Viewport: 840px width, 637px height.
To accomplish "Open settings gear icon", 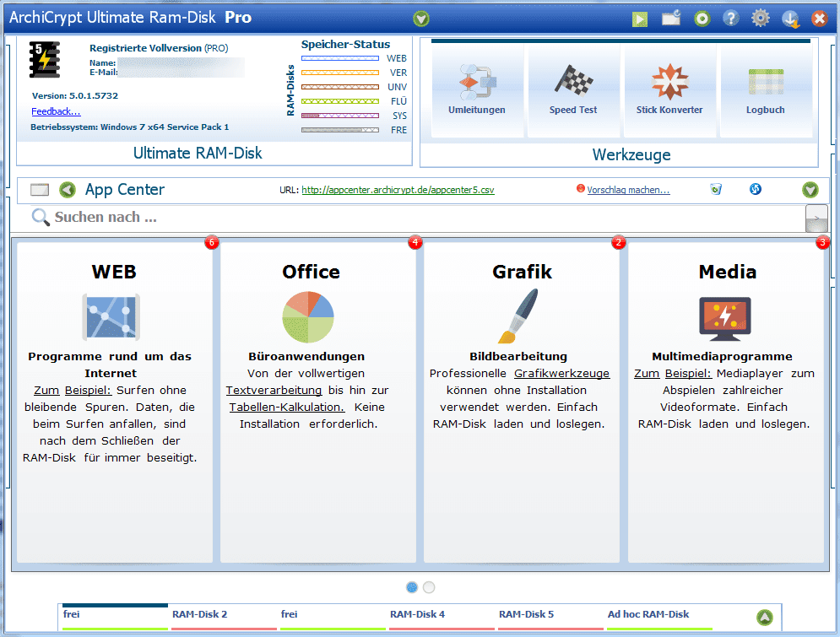I will (760, 19).
